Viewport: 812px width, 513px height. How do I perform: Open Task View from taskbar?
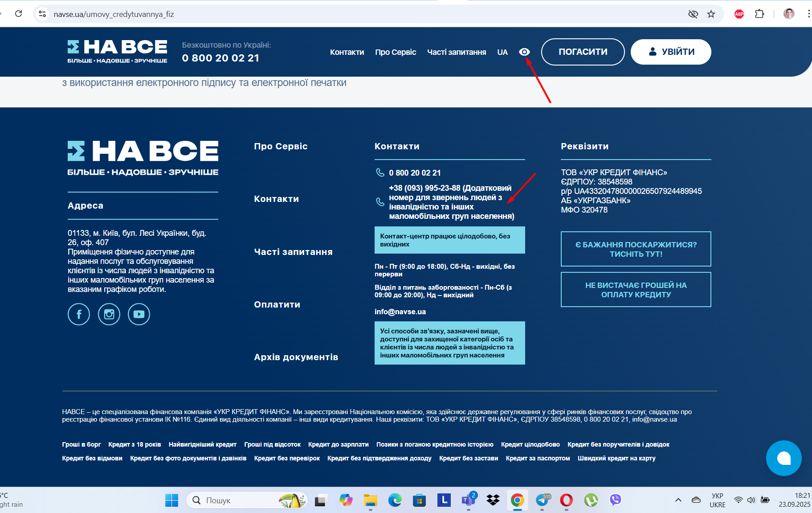pyautogui.click(x=321, y=500)
